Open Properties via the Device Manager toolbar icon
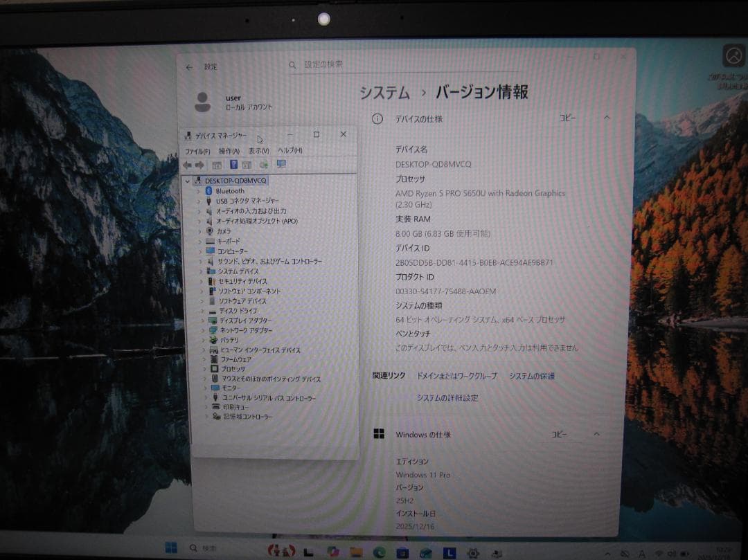Screen dimensions: 748x560 pos(217,165)
